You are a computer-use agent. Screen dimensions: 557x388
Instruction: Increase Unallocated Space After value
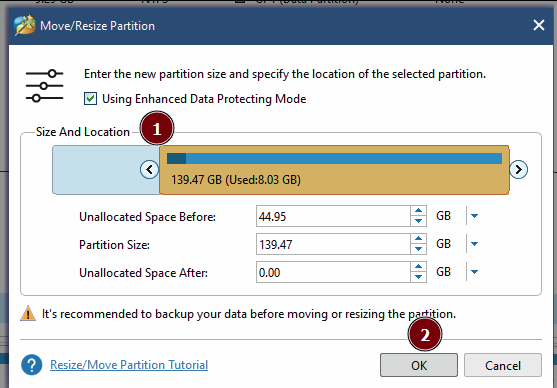(418, 267)
